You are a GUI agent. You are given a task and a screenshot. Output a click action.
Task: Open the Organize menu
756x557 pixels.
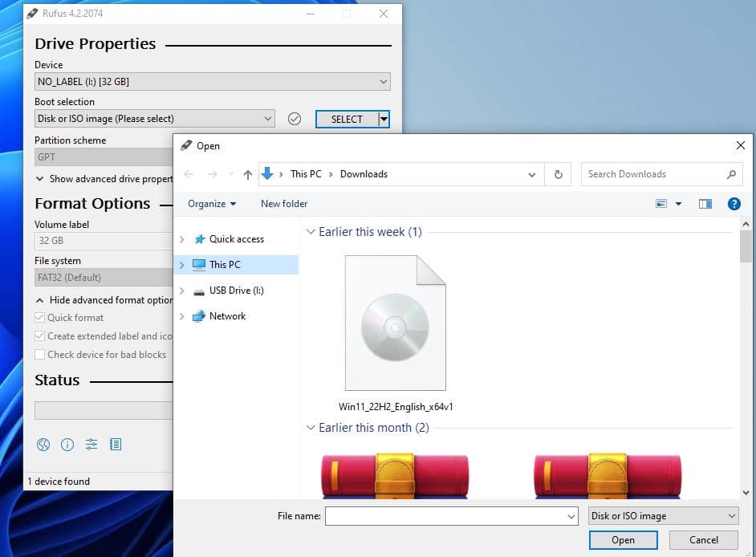point(212,204)
